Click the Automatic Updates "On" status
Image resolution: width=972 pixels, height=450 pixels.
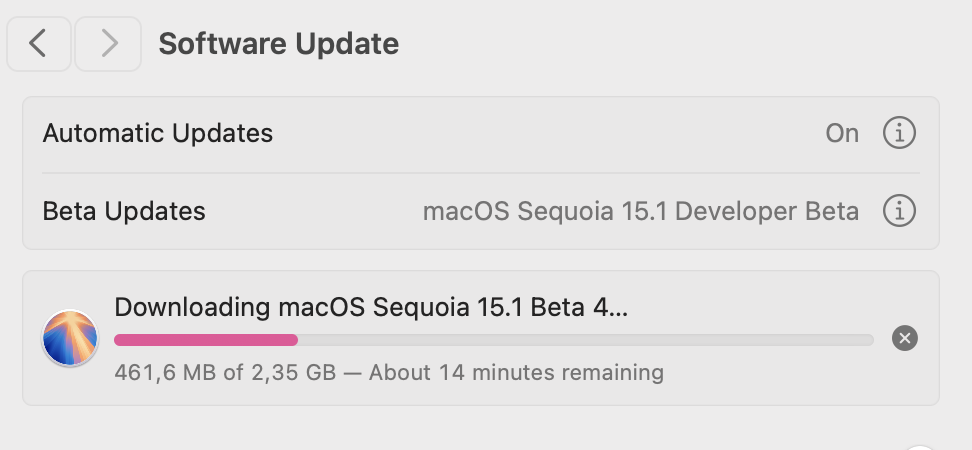(842, 133)
